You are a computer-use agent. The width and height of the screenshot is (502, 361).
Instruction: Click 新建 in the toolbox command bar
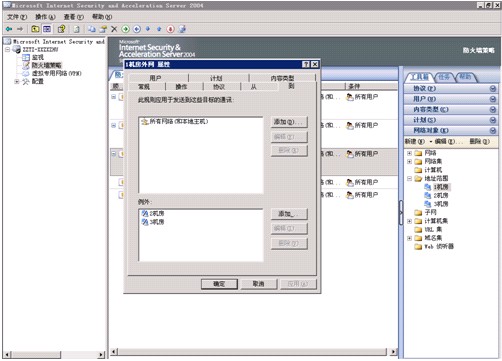tap(415, 141)
